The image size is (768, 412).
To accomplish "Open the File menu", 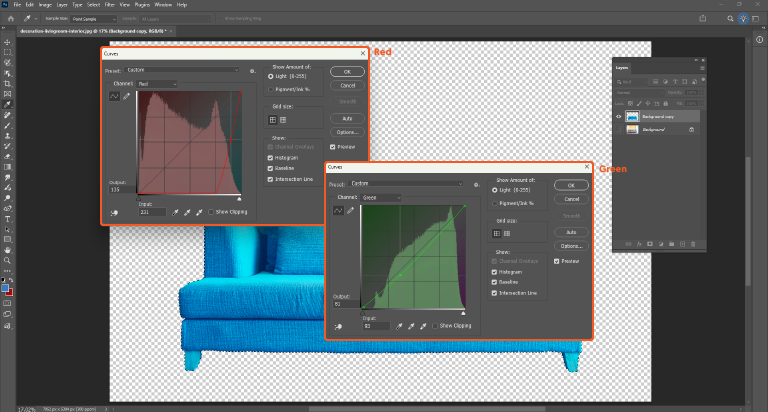I will (x=17, y=4).
